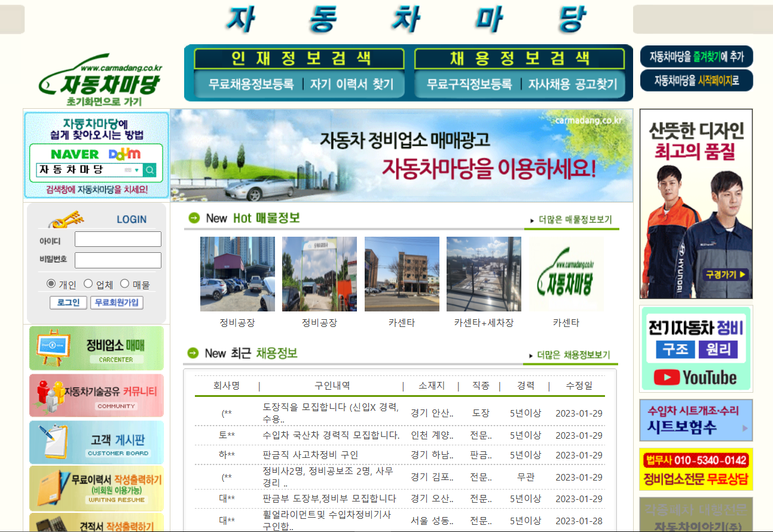Open 무료이력서 작성출력하기 resume writer
The width and height of the screenshot is (773, 532).
pyautogui.click(x=96, y=488)
